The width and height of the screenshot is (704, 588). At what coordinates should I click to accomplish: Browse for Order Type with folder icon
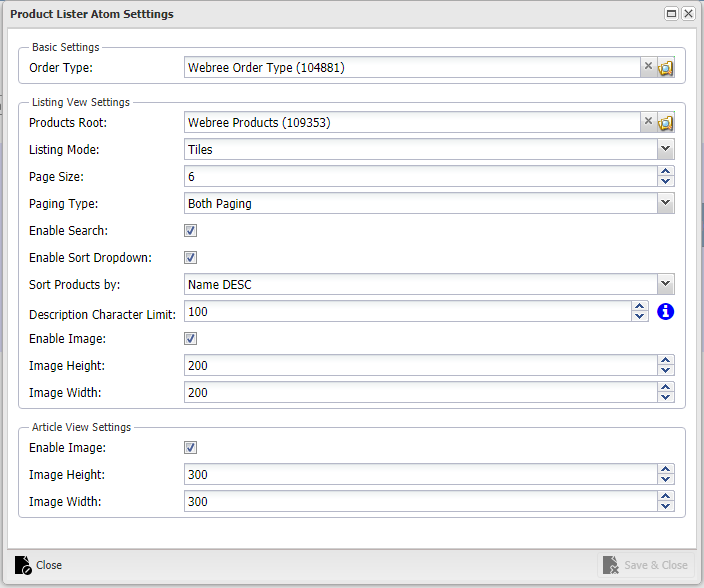(665, 68)
